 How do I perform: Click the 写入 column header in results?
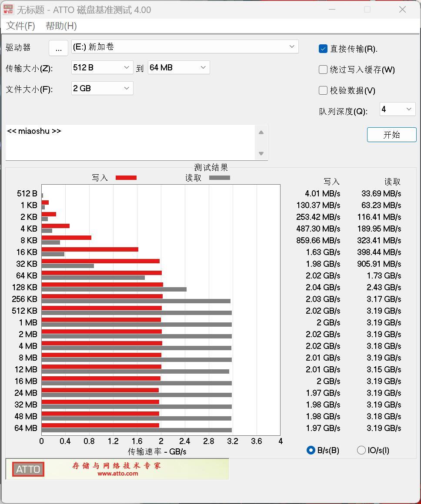(x=331, y=182)
